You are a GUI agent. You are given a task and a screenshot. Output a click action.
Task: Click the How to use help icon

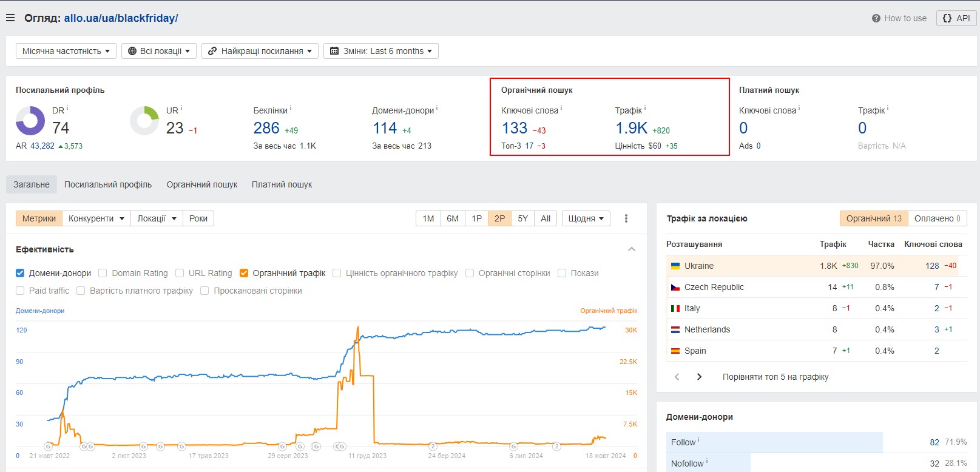876,18
